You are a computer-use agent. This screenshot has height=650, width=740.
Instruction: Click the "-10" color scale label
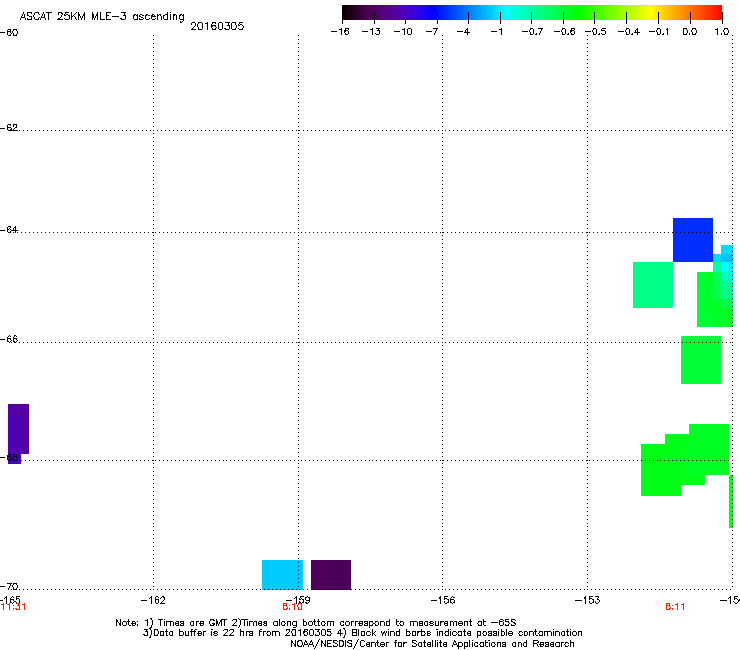403,32
